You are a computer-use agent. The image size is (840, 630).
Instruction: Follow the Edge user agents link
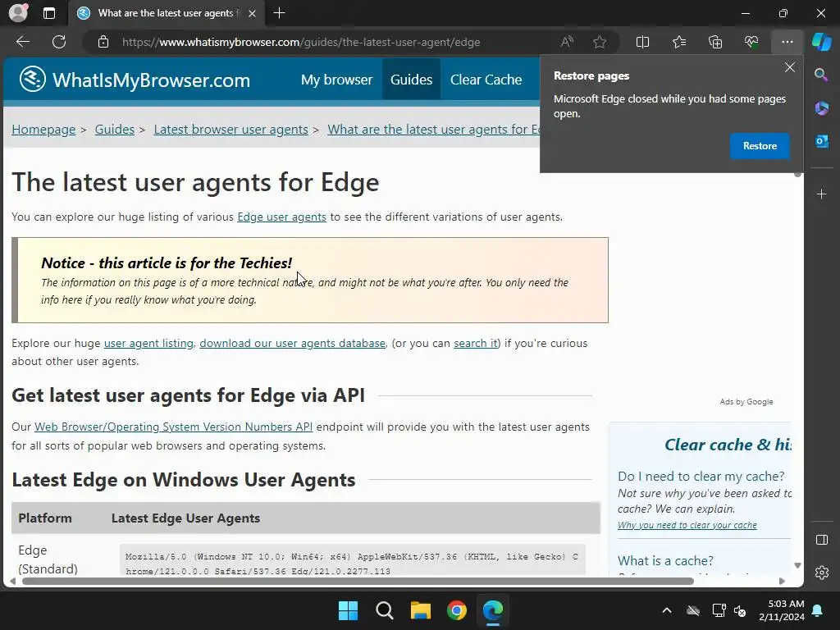click(282, 217)
